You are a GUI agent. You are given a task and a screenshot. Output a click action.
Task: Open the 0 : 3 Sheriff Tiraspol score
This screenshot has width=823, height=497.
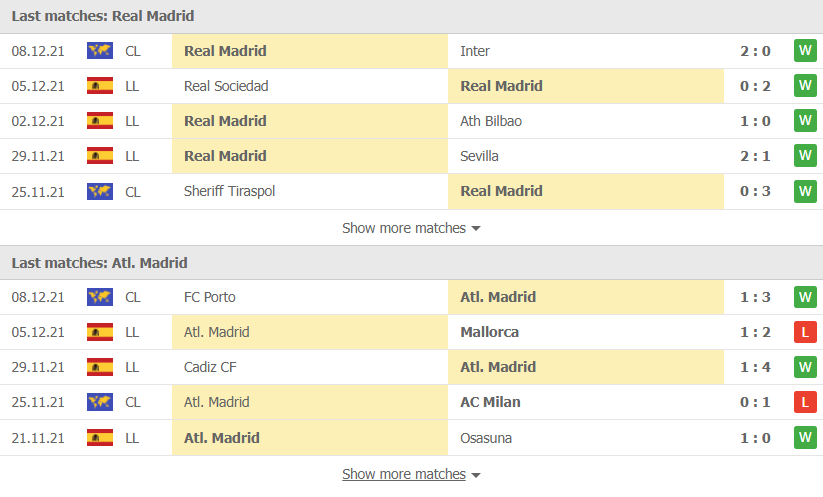(x=755, y=191)
